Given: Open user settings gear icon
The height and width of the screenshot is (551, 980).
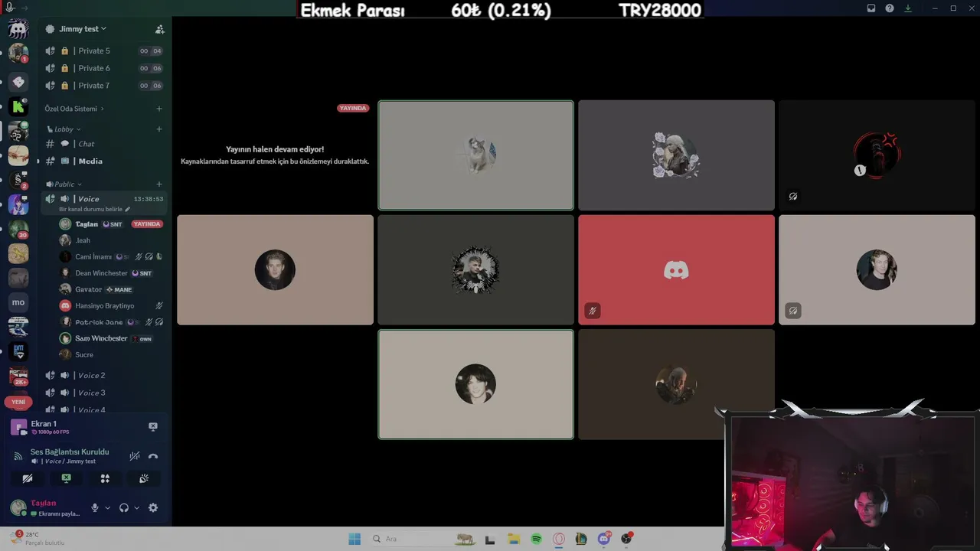Looking at the screenshot, I should click(153, 507).
